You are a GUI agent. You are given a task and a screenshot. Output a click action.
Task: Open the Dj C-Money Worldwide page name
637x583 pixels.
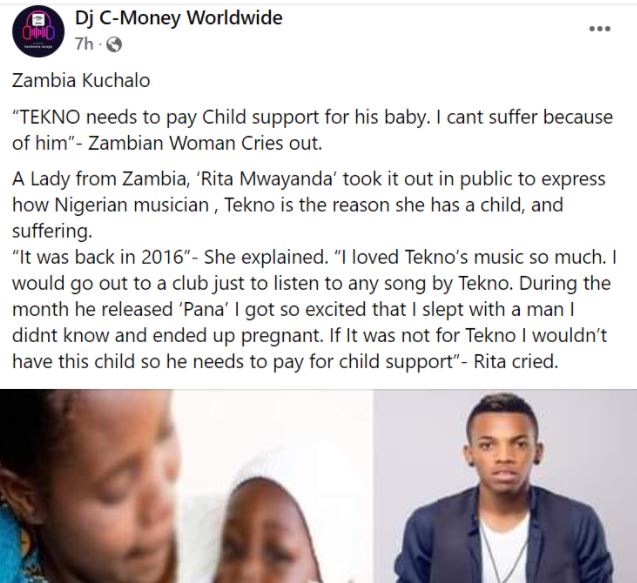tap(178, 18)
